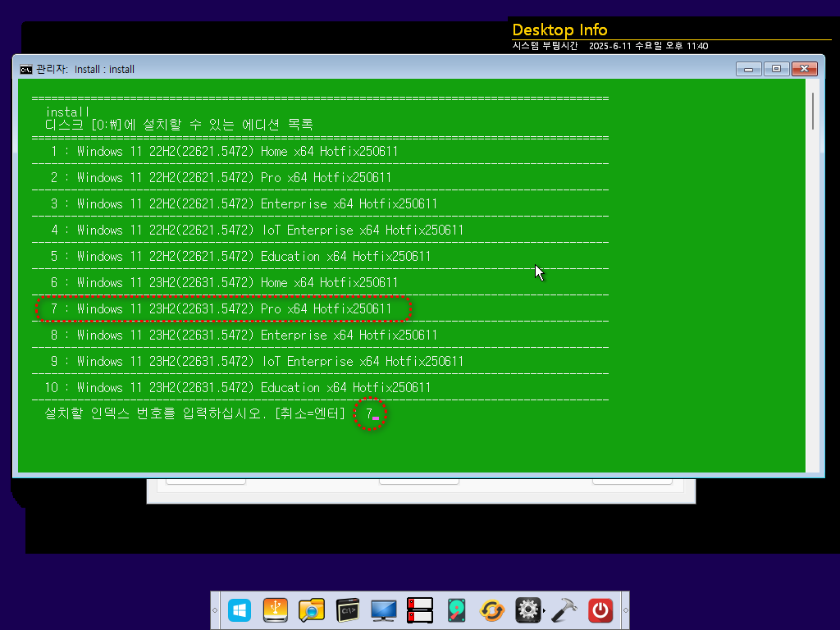
Task: Minimize the Install console window
Action: [x=748, y=69]
